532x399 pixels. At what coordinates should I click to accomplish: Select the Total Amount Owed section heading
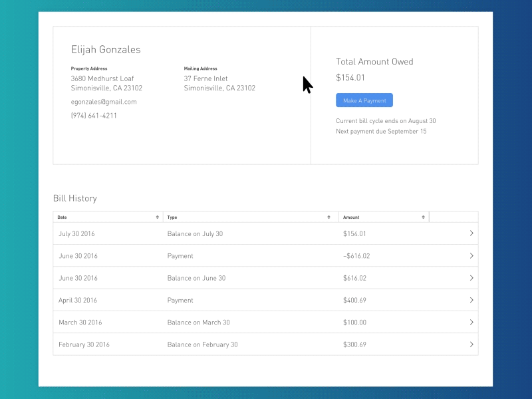pos(374,61)
